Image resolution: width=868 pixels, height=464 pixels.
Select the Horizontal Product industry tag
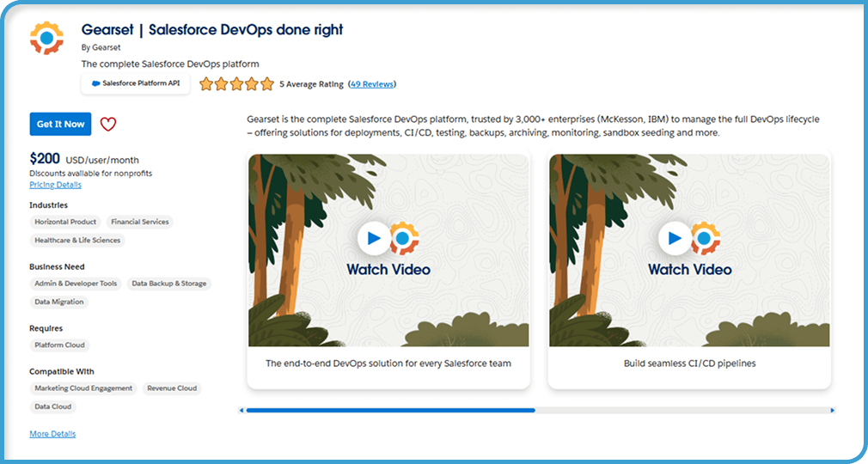tap(65, 222)
